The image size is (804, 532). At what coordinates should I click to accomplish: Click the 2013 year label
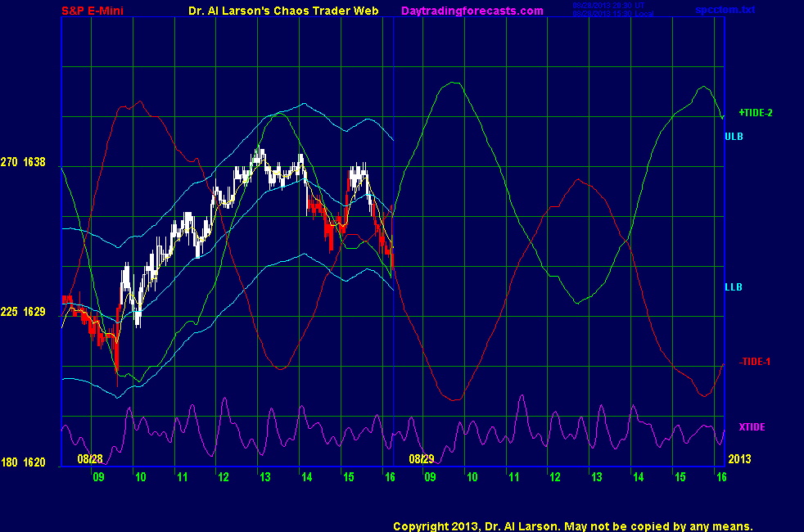point(739,459)
